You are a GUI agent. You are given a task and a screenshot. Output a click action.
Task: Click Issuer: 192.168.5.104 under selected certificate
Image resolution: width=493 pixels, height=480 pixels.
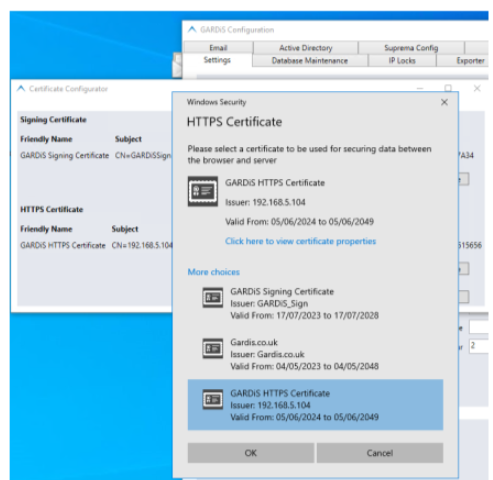[x=265, y=202]
